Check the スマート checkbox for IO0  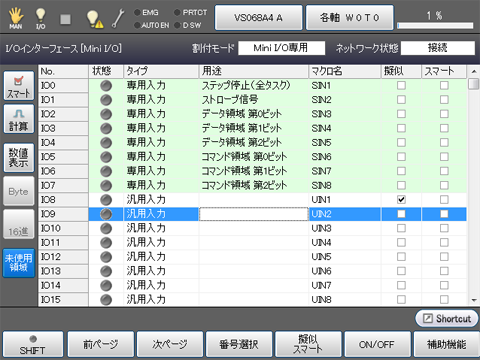[444, 86]
